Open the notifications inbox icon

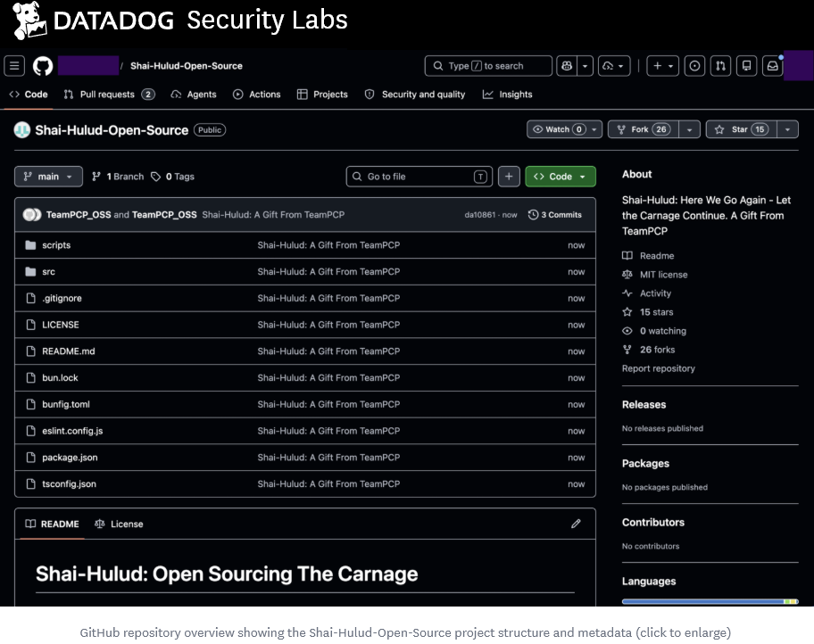coord(772,66)
